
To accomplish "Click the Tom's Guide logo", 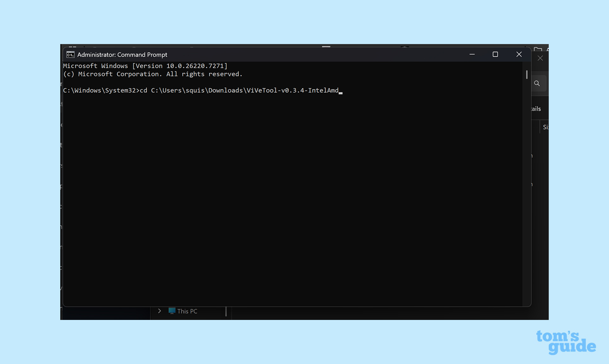I will click(x=566, y=342).
